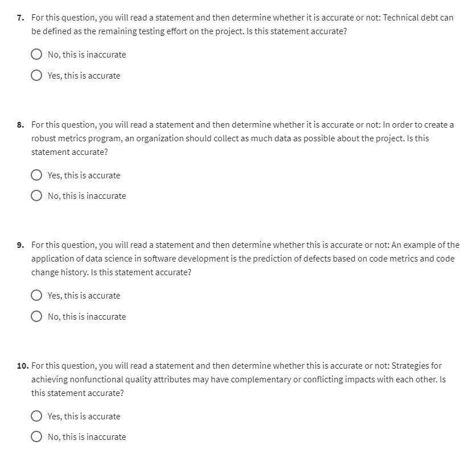Select "No, this is inaccurate" for question 9

pyautogui.click(x=36, y=316)
